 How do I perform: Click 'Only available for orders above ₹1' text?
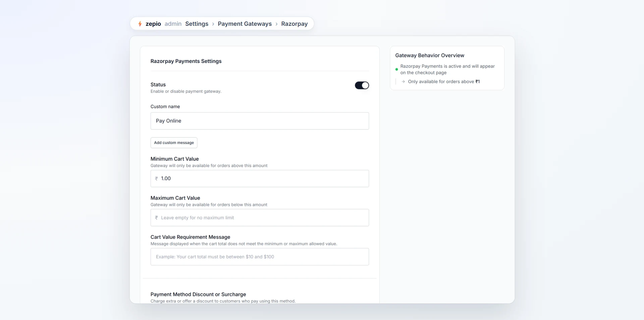point(444,81)
